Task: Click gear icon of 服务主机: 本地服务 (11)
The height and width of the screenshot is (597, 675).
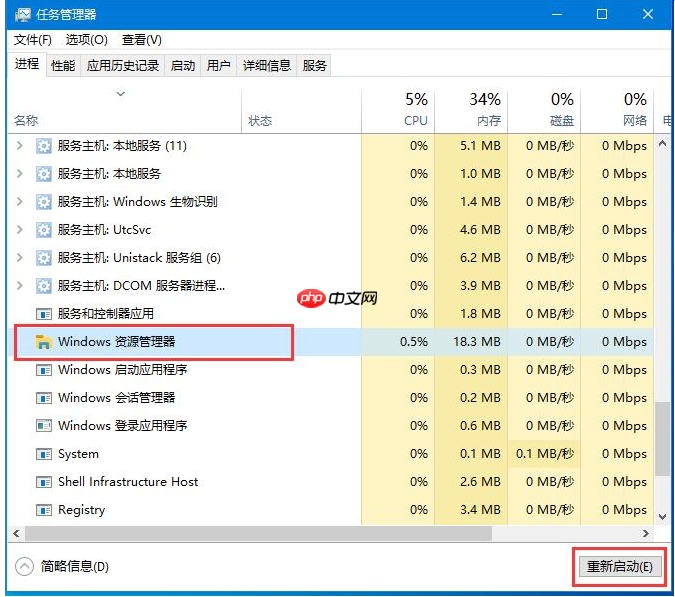Action: (43, 146)
